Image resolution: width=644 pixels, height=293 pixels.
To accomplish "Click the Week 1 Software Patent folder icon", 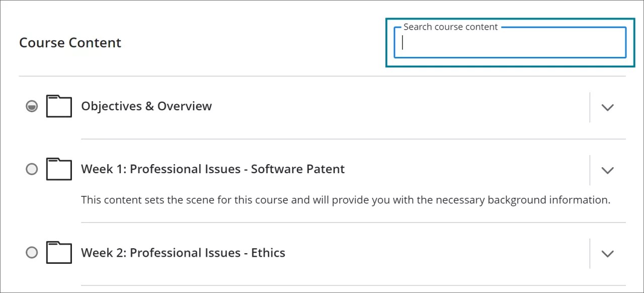I will 59,169.
